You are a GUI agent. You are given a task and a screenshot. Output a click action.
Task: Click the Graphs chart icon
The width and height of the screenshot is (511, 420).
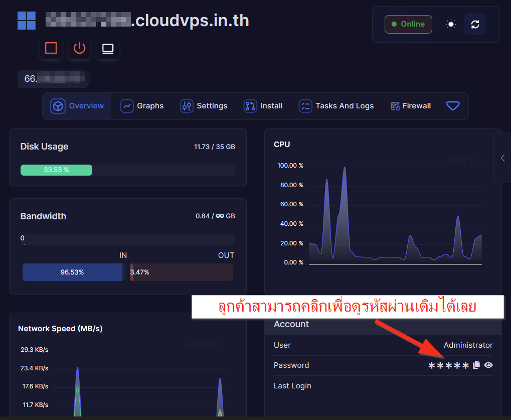(x=127, y=106)
